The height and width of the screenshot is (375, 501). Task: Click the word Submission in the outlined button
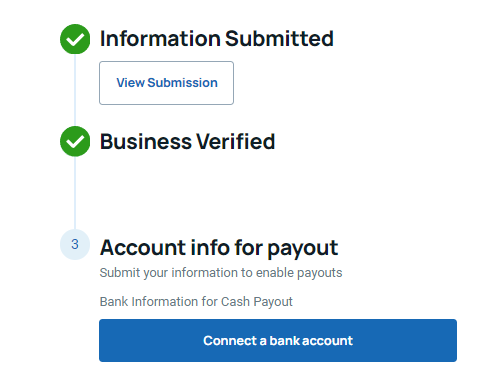pyautogui.click(x=182, y=83)
